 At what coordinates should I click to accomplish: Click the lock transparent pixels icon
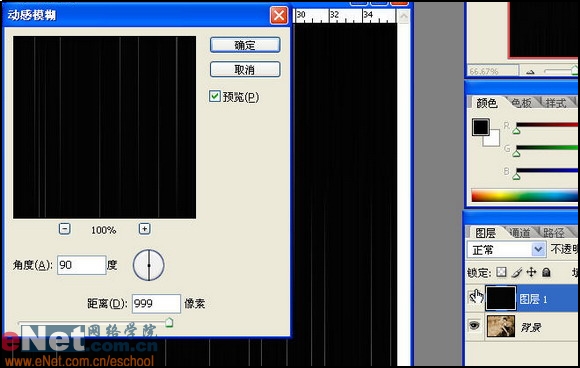pyautogui.click(x=501, y=273)
